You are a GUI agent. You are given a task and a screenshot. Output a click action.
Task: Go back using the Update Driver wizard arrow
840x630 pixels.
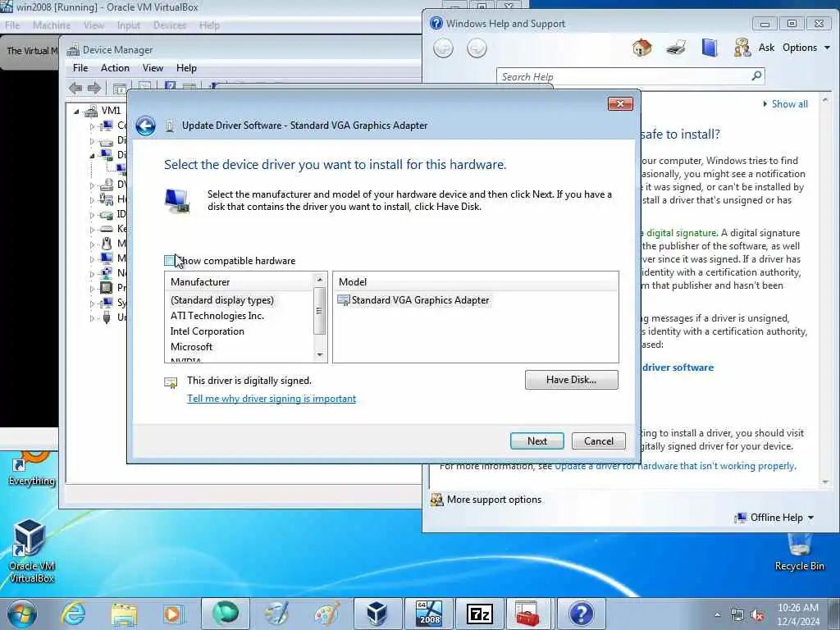coord(146,126)
